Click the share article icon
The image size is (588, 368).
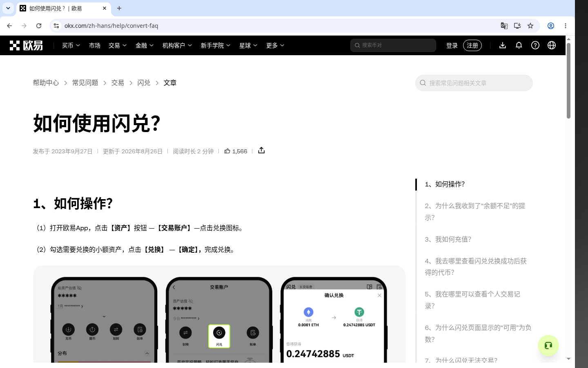[x=261, y=150]
